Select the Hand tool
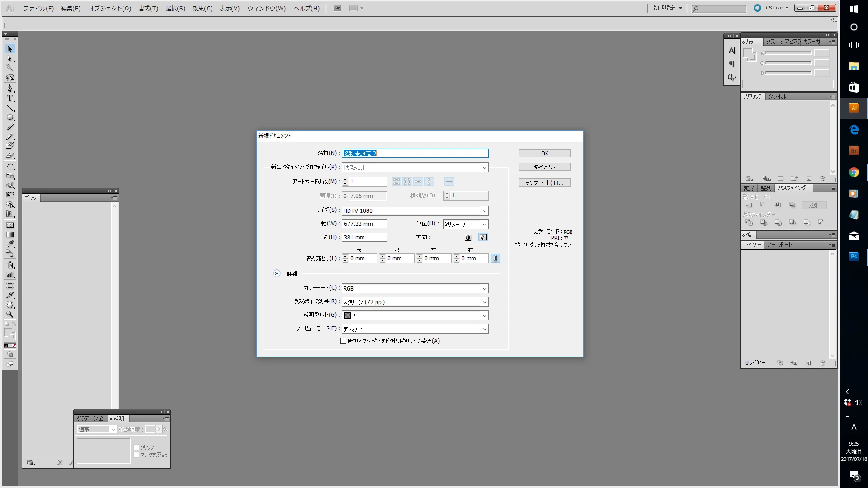Image resolution: width=868 pixels, height=488 pixels. (9, 305)
